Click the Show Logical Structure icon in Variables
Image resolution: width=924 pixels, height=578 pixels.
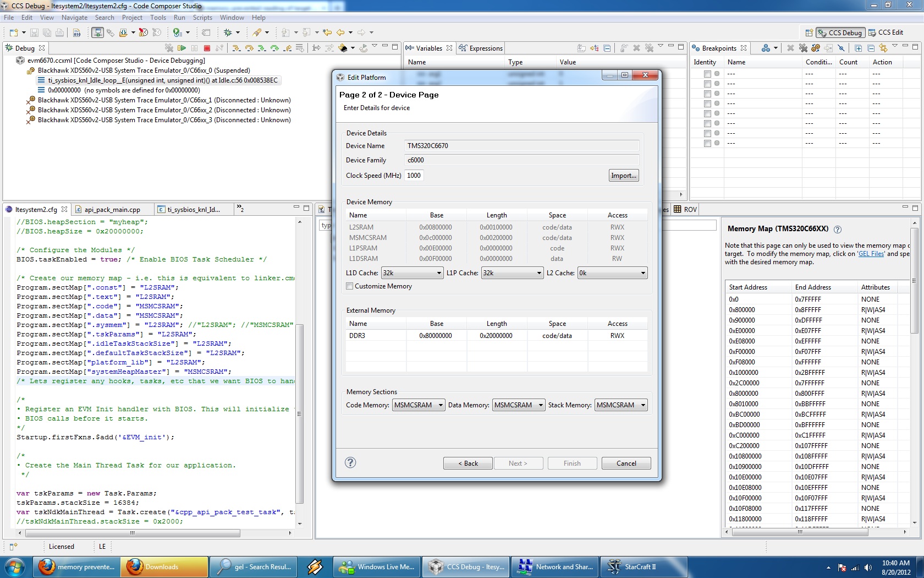pyautogui.click(x=595, y=48)
